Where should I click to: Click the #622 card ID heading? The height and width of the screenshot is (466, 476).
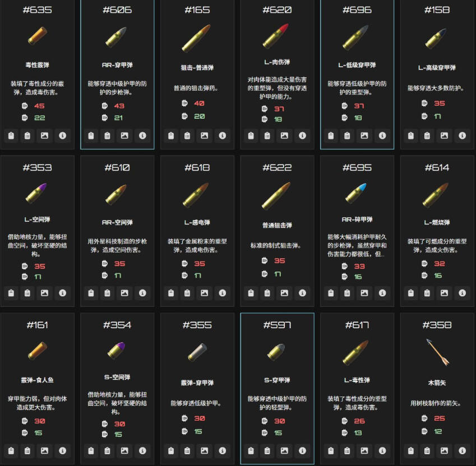(277, 167)
